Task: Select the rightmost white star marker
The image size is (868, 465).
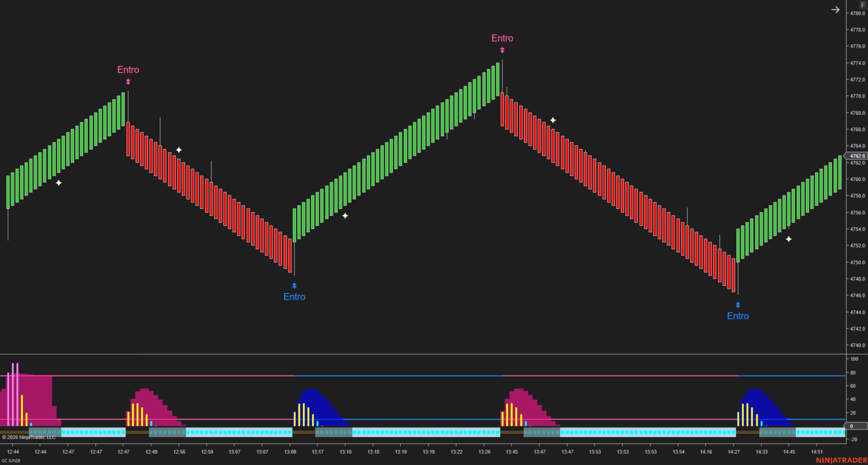Action: point(789,239)
